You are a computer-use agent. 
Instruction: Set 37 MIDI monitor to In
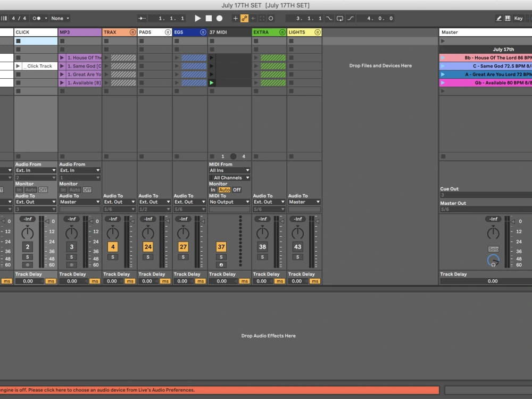click(213, 190)
